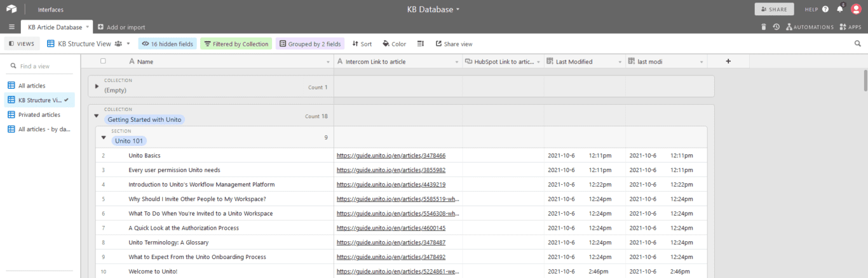Open the user account avatar
868x278 pixels.
click(x=856, y=9)
